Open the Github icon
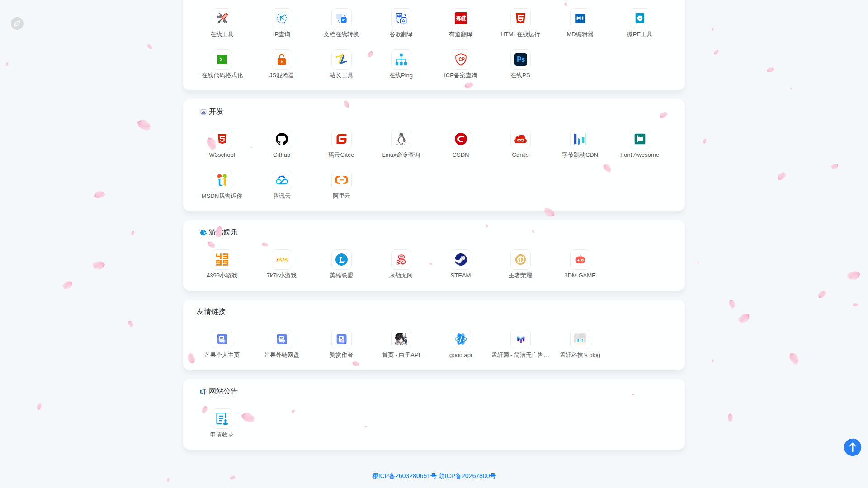The image size is (868, 488). pos(282,139)
